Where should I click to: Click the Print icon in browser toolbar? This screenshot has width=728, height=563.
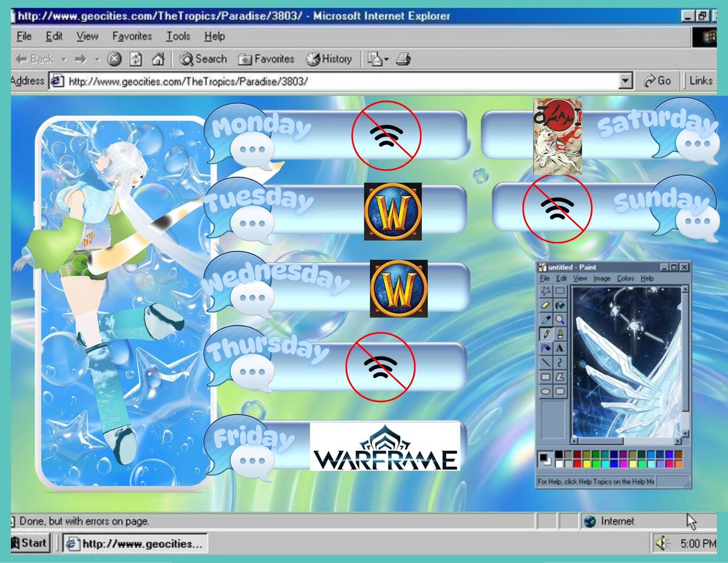(403, 59)
